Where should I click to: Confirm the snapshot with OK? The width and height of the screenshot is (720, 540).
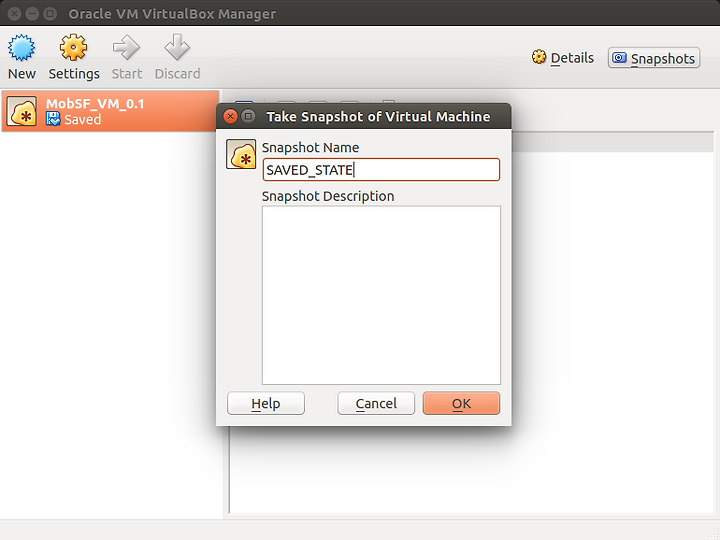461,403
